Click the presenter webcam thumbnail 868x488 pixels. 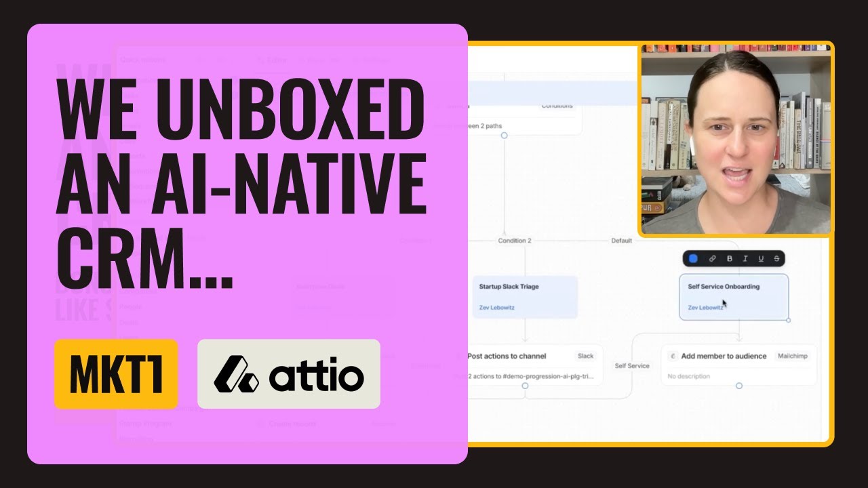pyautogui.click(x=736, y=139)
